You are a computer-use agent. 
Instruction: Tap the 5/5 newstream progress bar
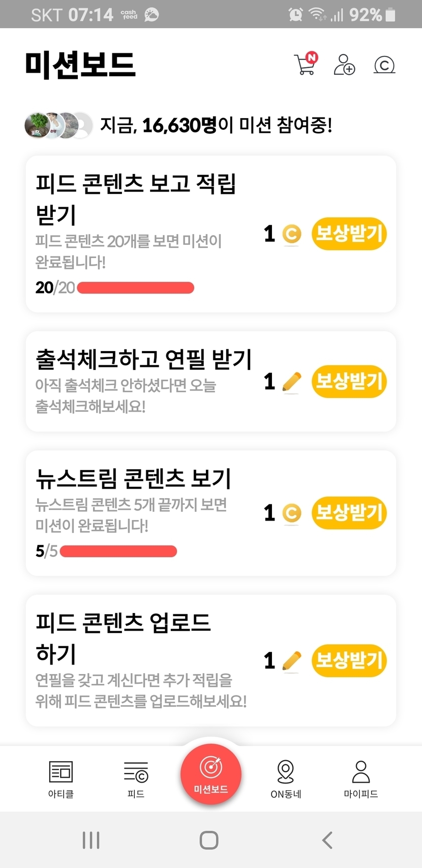(x=118, y=552)
